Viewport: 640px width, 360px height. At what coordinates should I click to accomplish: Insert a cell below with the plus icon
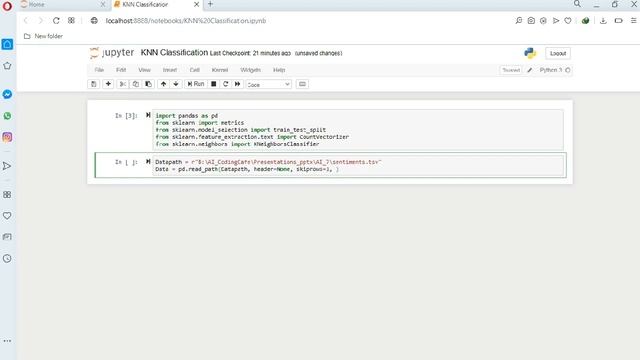tap(108, 84)
